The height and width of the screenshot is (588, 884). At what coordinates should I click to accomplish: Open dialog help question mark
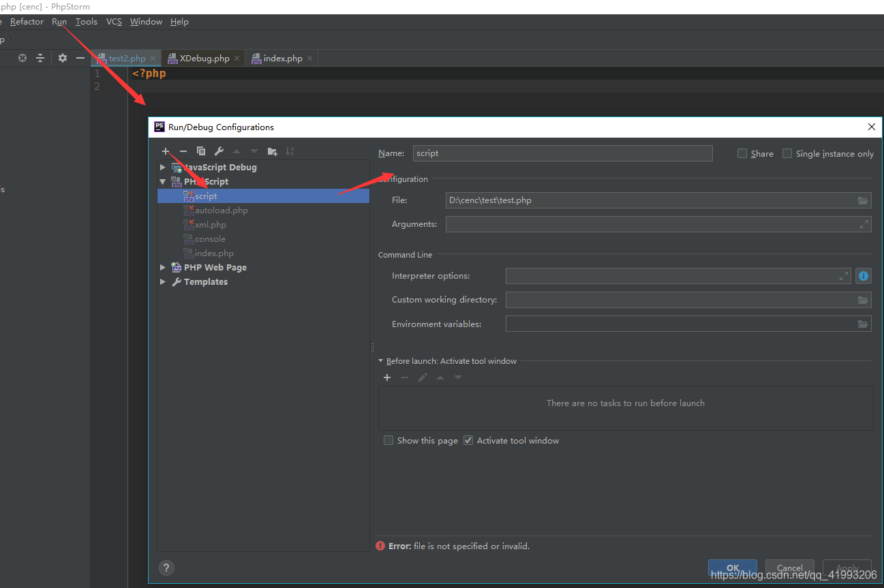(166, 568)
